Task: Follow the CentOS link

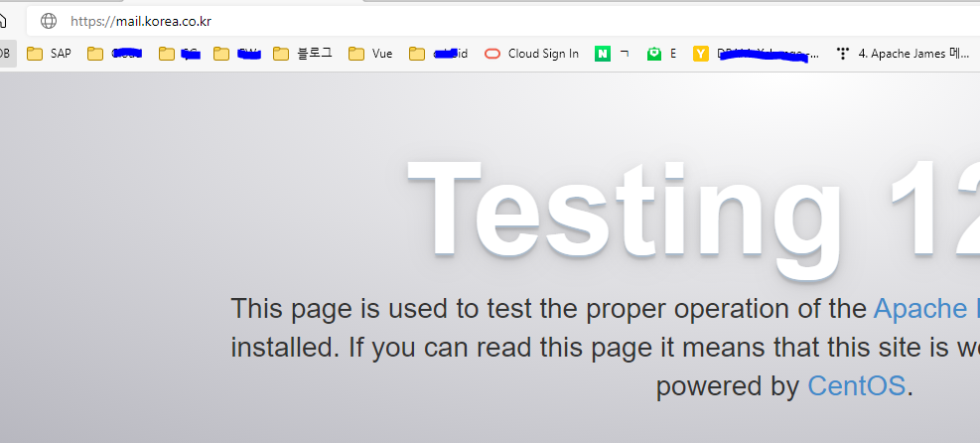Action: click(x=856, y=386)
